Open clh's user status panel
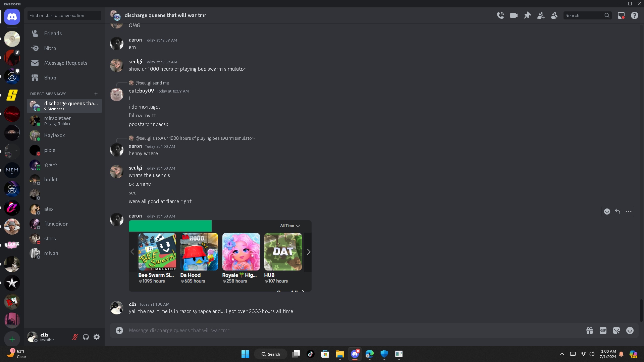This screenshot has width=644, height=362. tap(49, 337)
